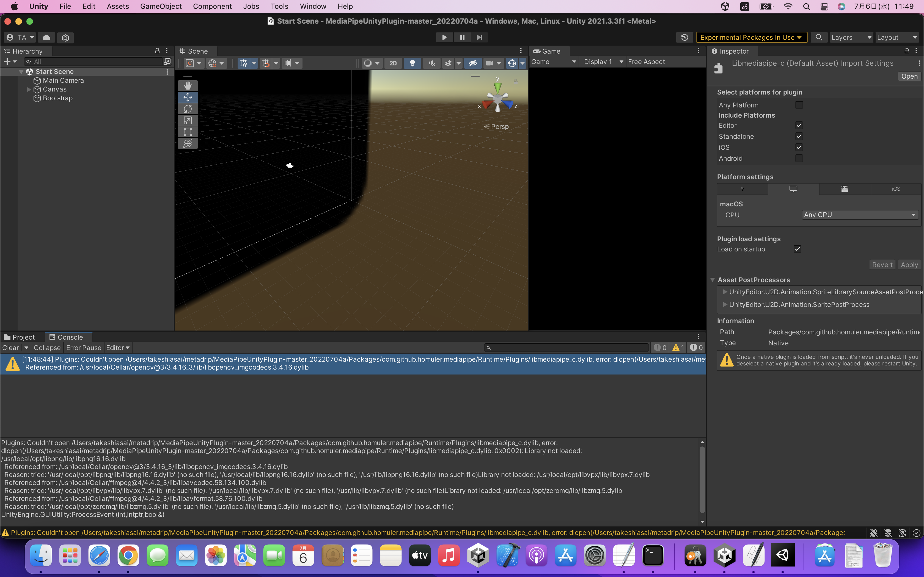Open the GameObject menu
Screen dimensions: 924x577
(x=161, y=6)
